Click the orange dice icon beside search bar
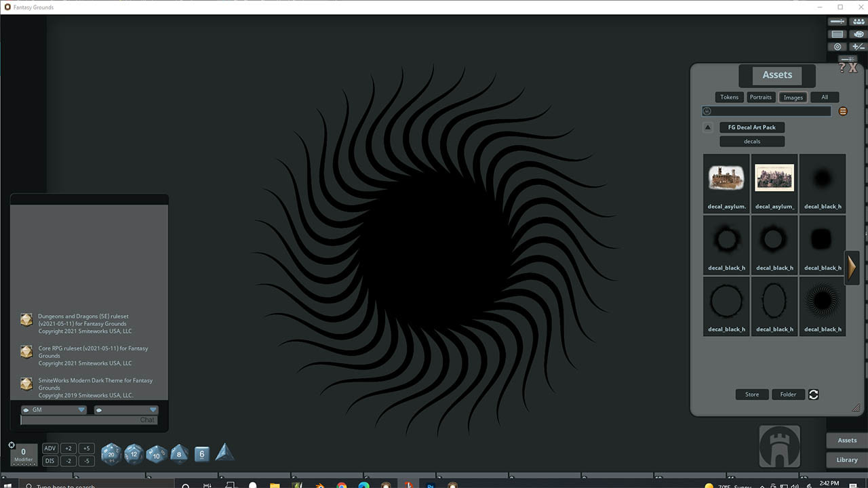868x488 pixels. pos(843,110)
